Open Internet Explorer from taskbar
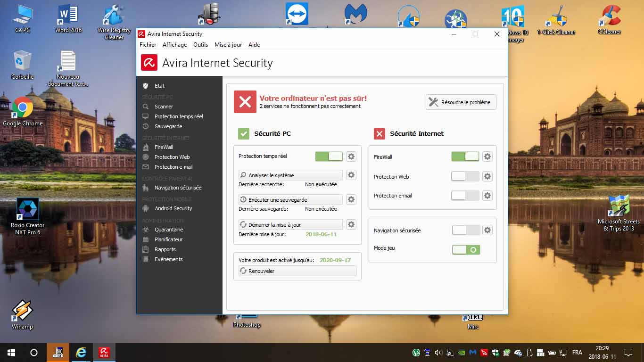 [x=81, y=353]
